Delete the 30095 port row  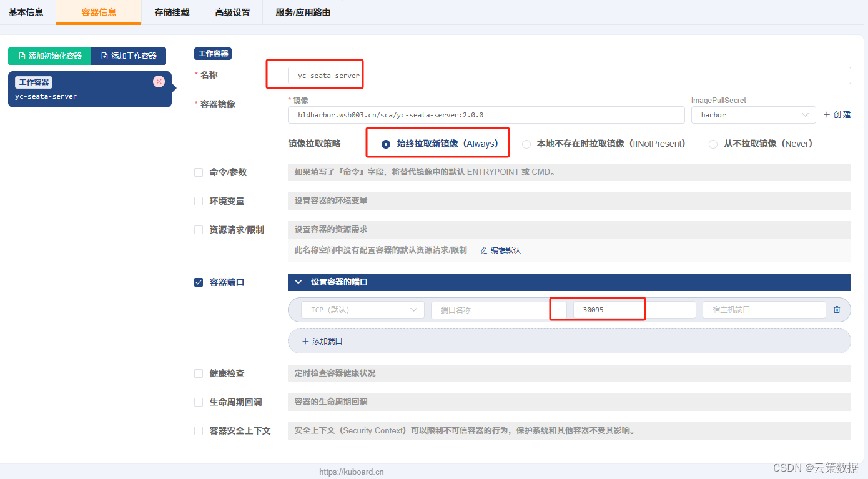point(837,309)
